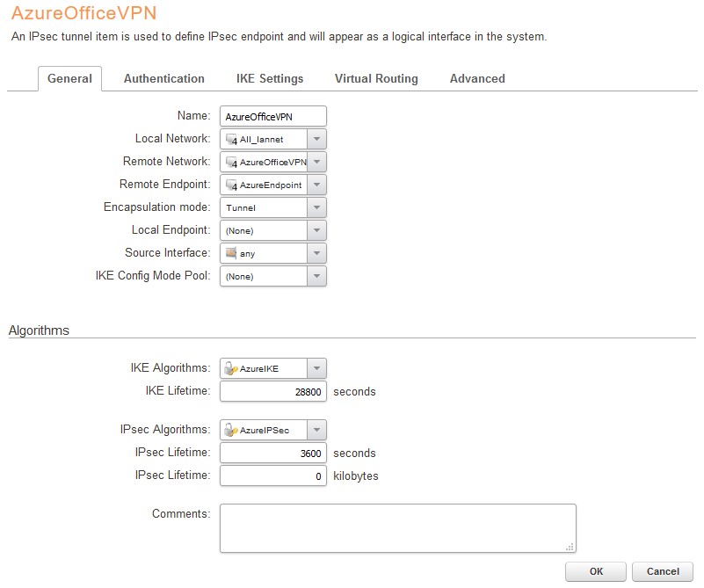This screenshot has height=588, width=704.
Task: Click the 'any' source interface icon
Action: pos(231,253)
